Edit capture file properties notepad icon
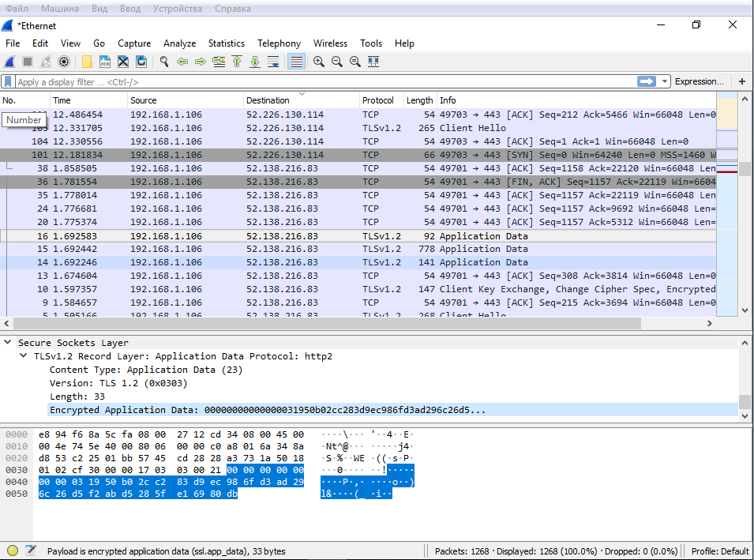 point(31,551)
